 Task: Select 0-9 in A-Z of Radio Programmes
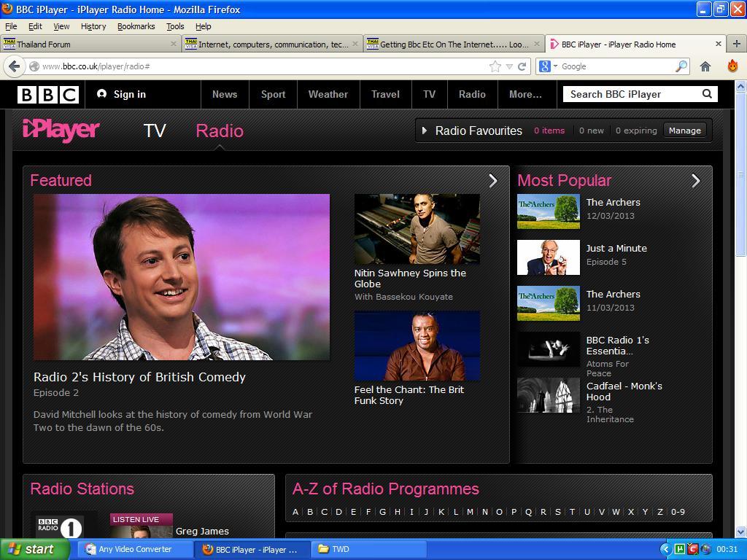tap(678, 512)
